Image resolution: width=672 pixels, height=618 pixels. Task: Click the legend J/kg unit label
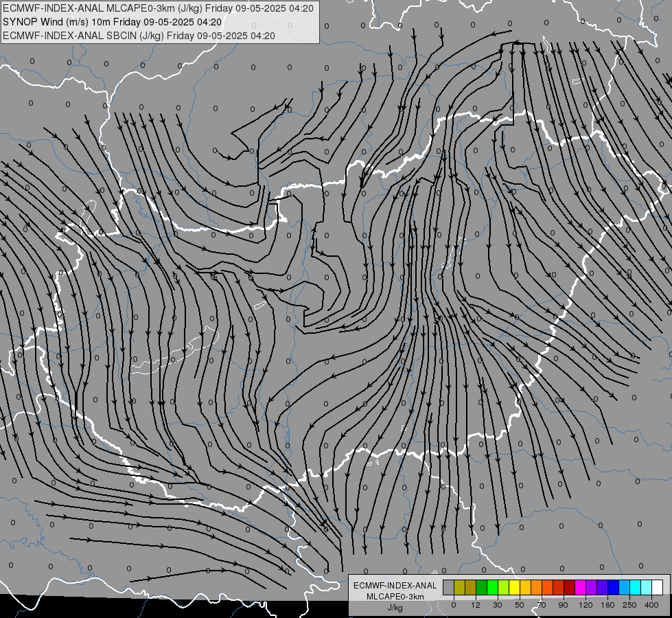pos(395,608)
